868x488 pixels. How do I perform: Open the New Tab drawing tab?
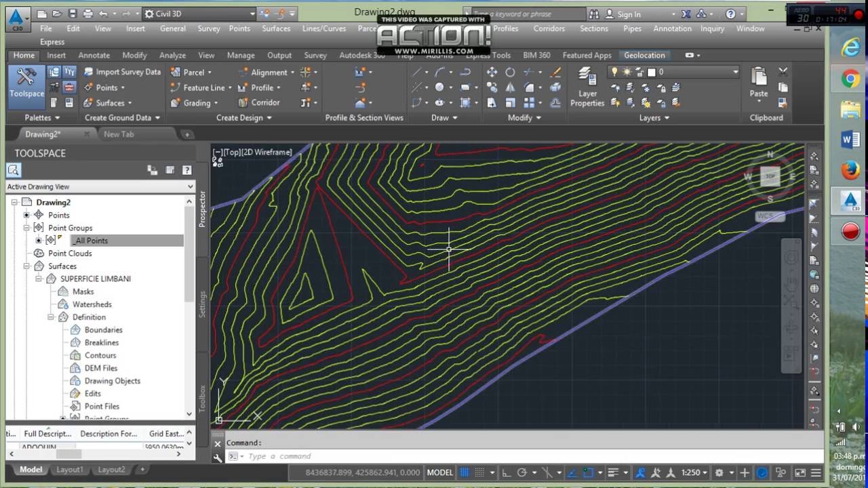click(x=119, y=134)
